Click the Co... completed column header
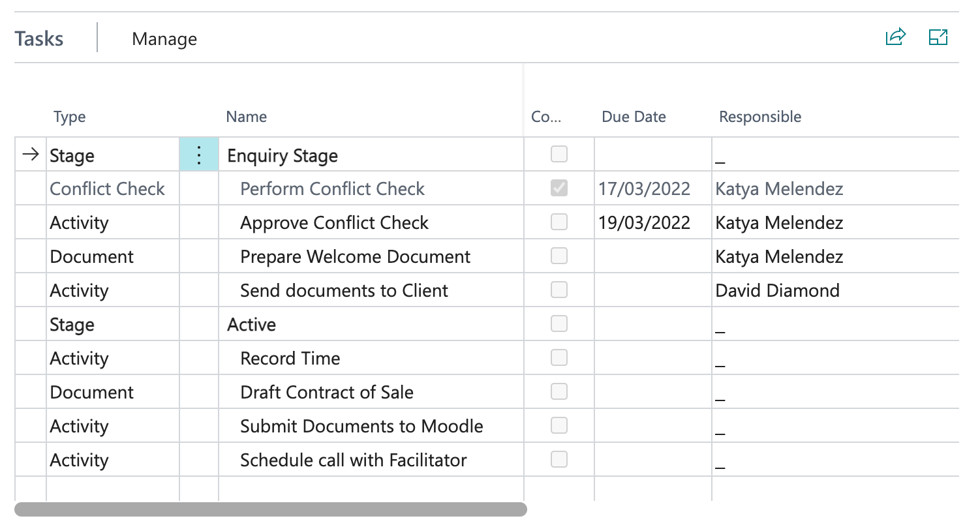Screen dimensions: 980x527 point(546,117)
